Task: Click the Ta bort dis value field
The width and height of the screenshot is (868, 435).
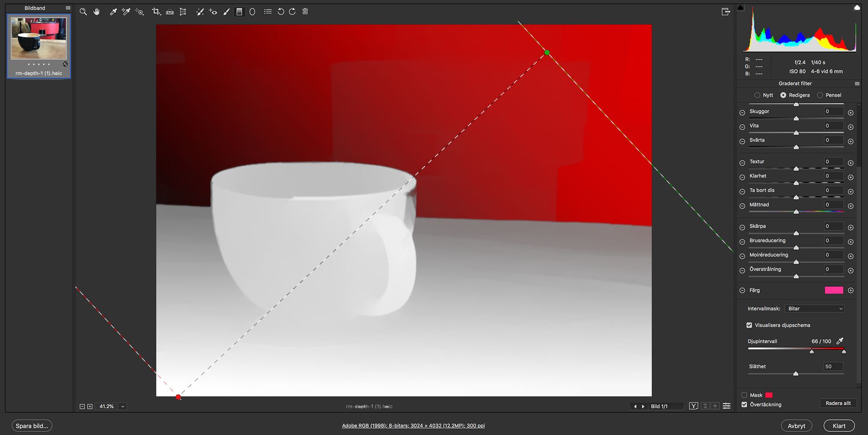Action: pos(833,190)
